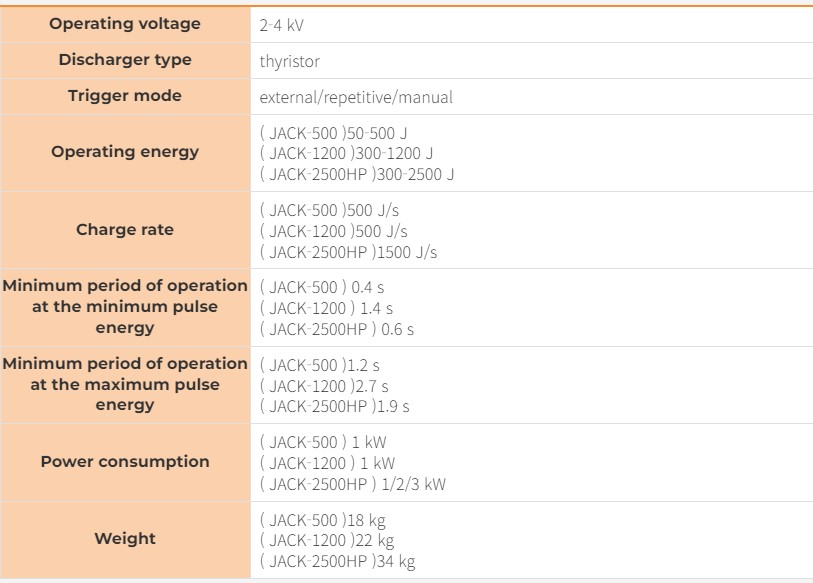Image resolution: width=813 pixels, height=583 pixels.
Task: Click the maximum pulse energy period header
Action: point(125,385)
